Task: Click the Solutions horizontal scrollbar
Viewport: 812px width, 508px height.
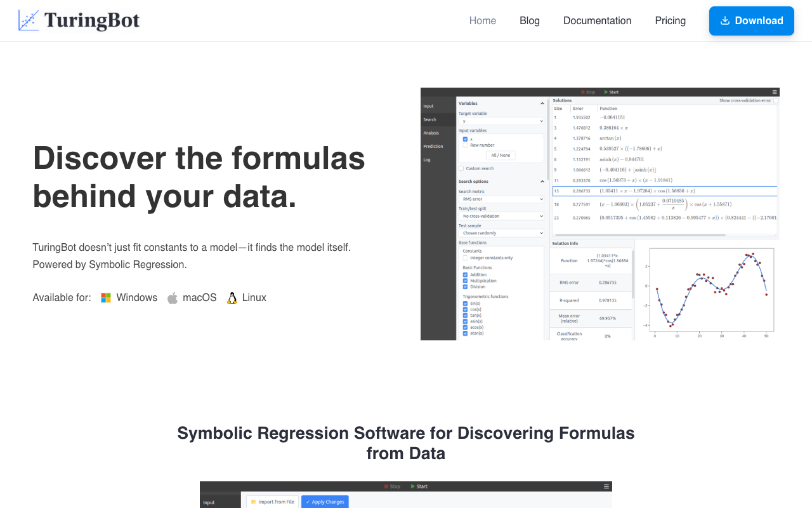Action: tap(639, 235)
